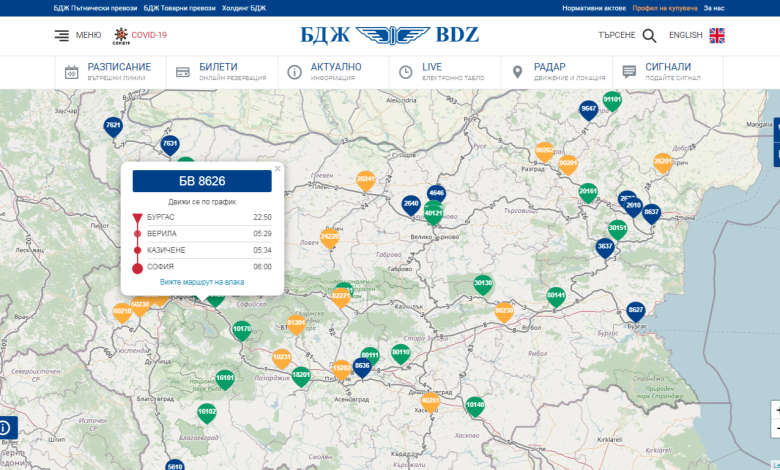Click the БУРГАС 22:50 station row
The width and height of the screenshot is (780, 470).
[x=202, y=217]
